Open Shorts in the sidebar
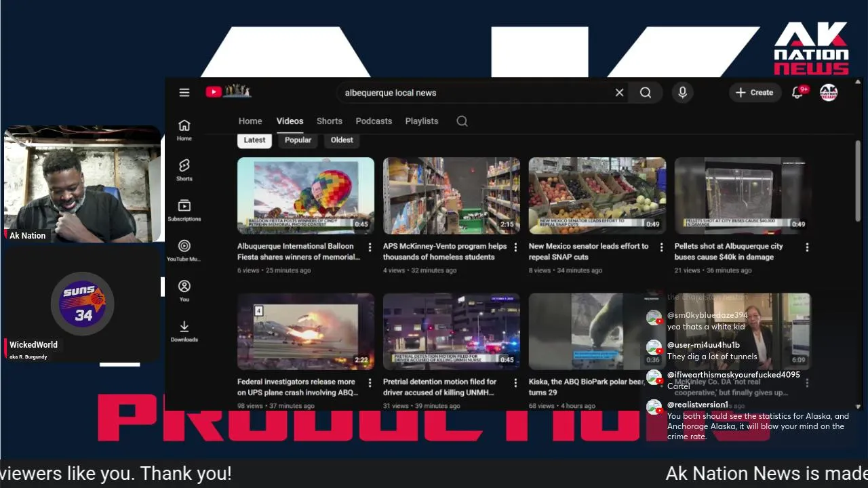Screen dimensions: 868x488 click(184, 169)
